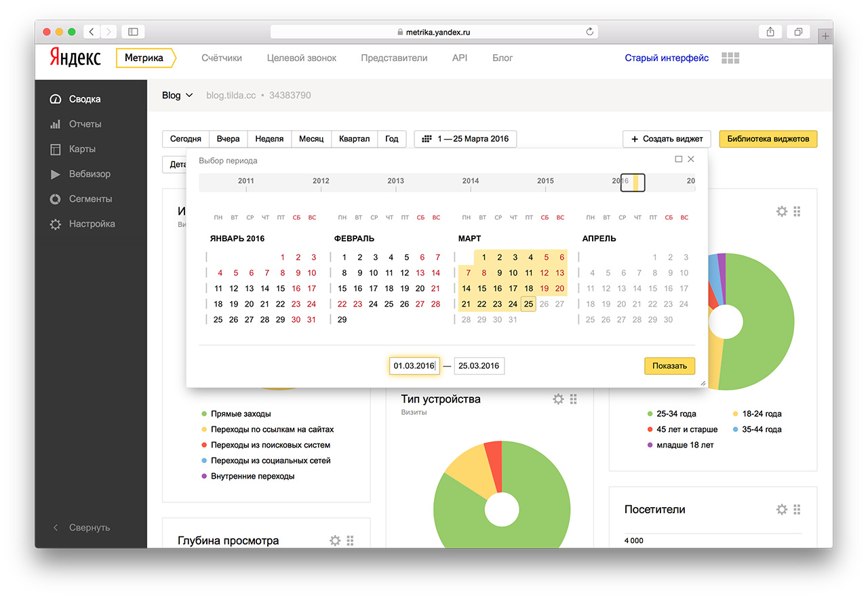Open the Счётчики menu item
Image resolution: width=868 pixels, height=598 pixels.
[x=222, y=58]
